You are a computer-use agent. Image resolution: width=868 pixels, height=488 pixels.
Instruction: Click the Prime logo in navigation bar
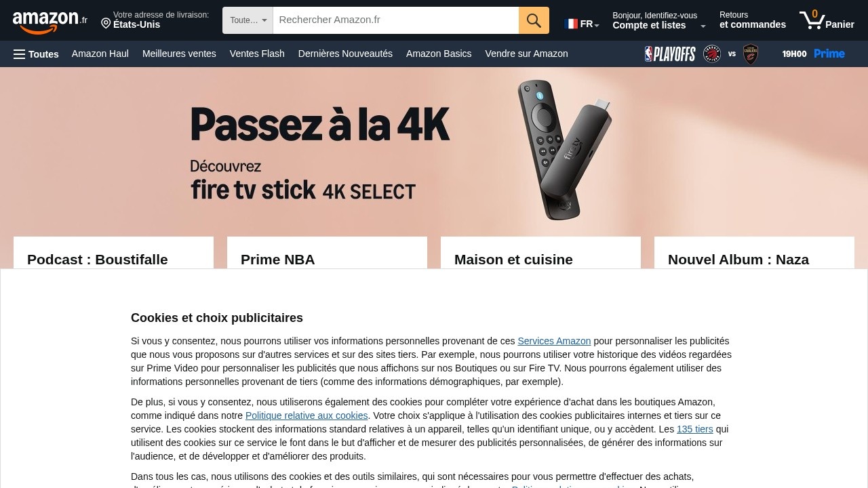click(829, 54)
